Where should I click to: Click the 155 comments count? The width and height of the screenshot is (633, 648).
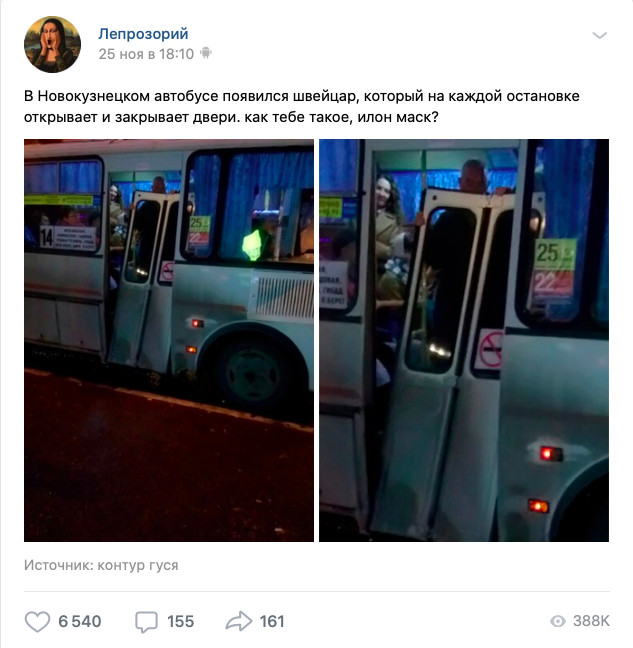[x=181, y=621]
